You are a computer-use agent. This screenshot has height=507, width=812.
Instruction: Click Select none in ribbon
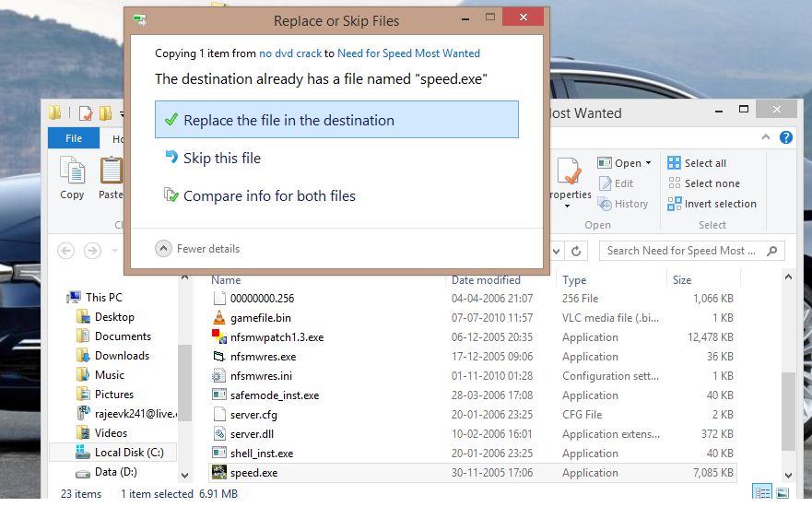[704, 183]
